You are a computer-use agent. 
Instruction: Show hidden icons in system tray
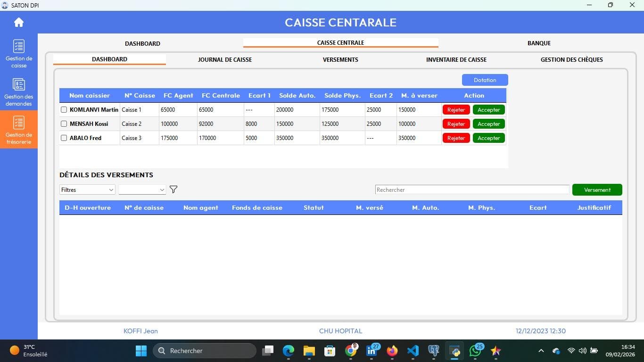[541, 351]
